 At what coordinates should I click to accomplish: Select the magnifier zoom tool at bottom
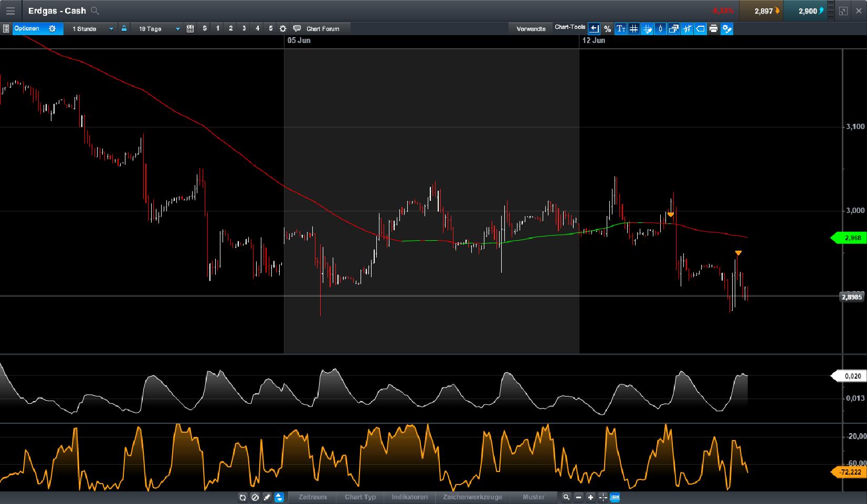point(567,497)
